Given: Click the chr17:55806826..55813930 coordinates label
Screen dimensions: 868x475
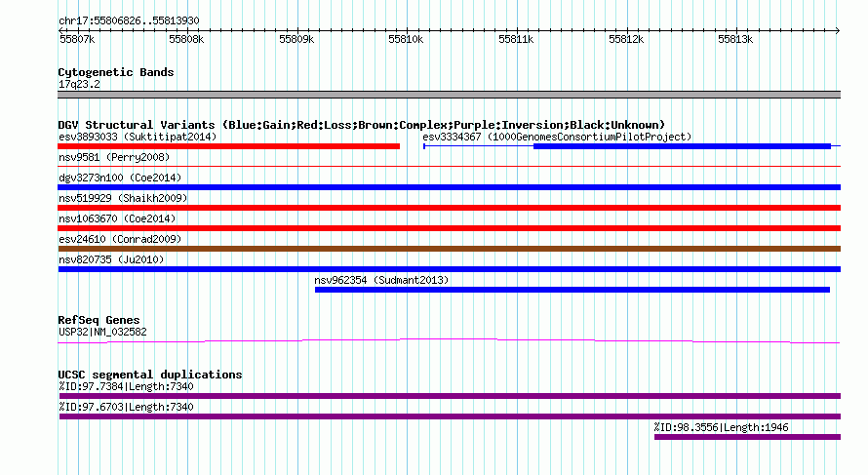Looking at the screenshot, I should tap(129, 20).
